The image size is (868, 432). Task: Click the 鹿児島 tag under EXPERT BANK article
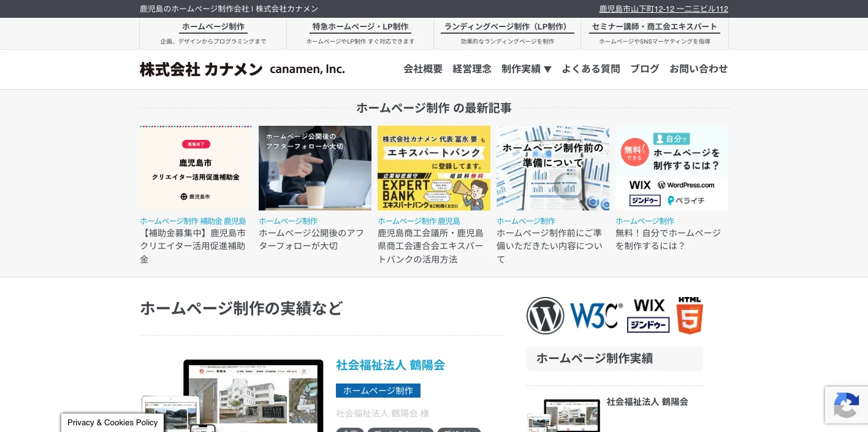click(449, 221)
